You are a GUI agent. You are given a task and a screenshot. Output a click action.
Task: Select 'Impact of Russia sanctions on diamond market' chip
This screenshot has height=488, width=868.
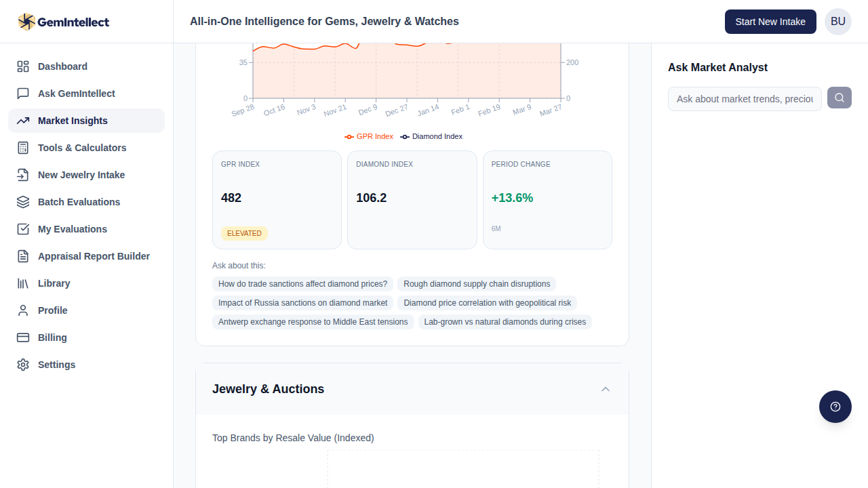pyautogui.click(x=302, y=303)
